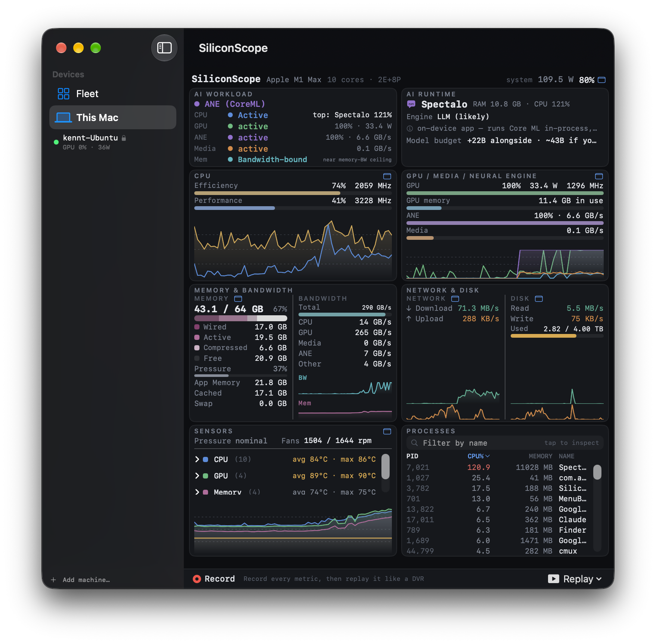Click top: Spectalo 121% in AI Workload
The image size is (656, 644).
point(352,115)
